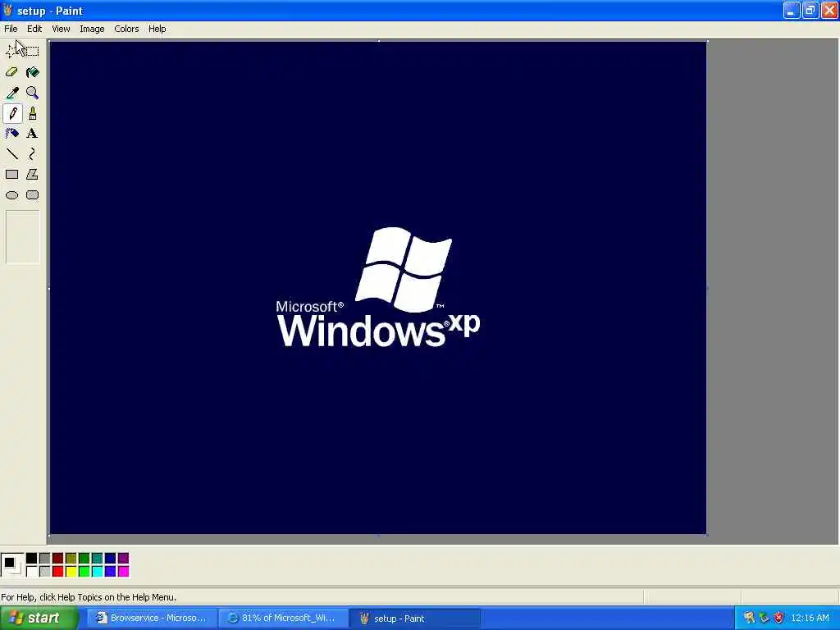Activate the Airbrush spray tool
Viewport: 840px width, 630px height.
[12, 134]
